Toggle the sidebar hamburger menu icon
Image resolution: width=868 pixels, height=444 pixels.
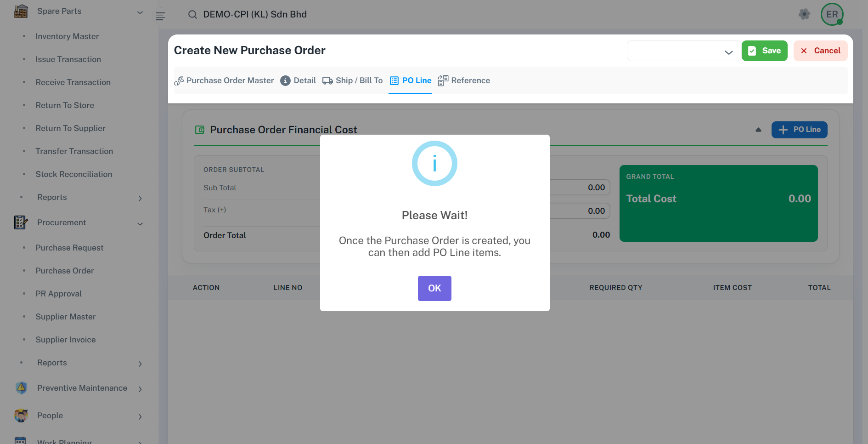160,16
